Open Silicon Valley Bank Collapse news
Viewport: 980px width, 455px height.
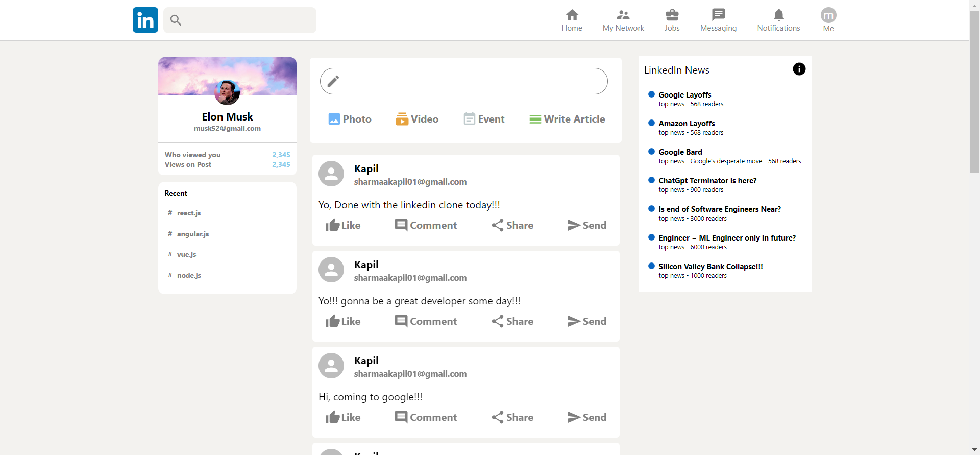(705, 271)
